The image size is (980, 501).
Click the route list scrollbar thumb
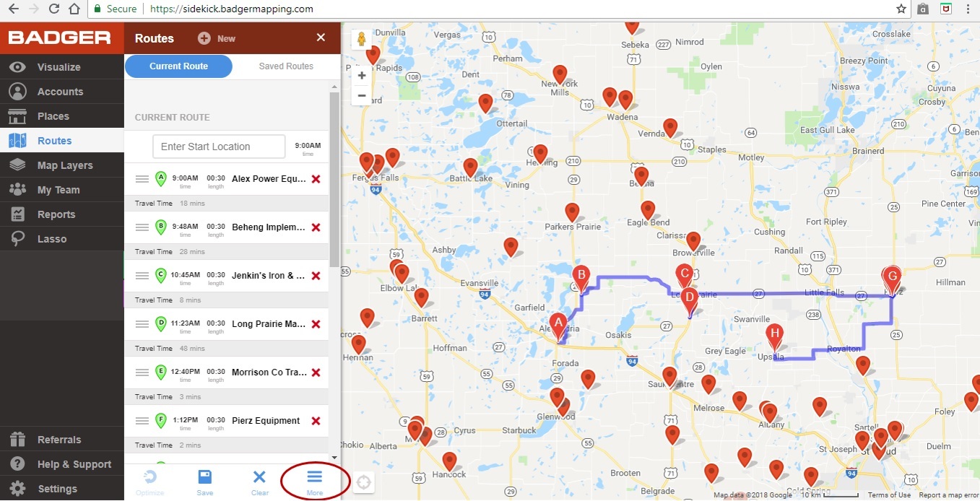[x=334, y=179]
